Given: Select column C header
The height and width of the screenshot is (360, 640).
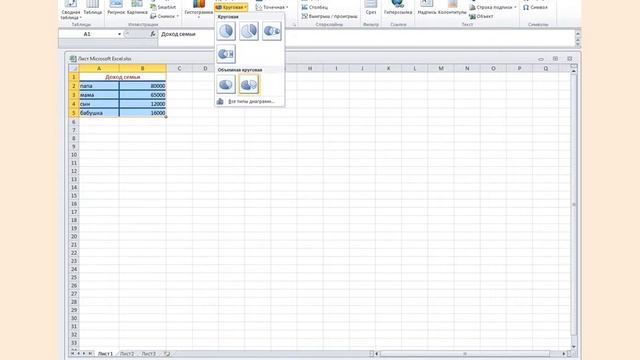Looking at the screenshot, I should point(179,68).
